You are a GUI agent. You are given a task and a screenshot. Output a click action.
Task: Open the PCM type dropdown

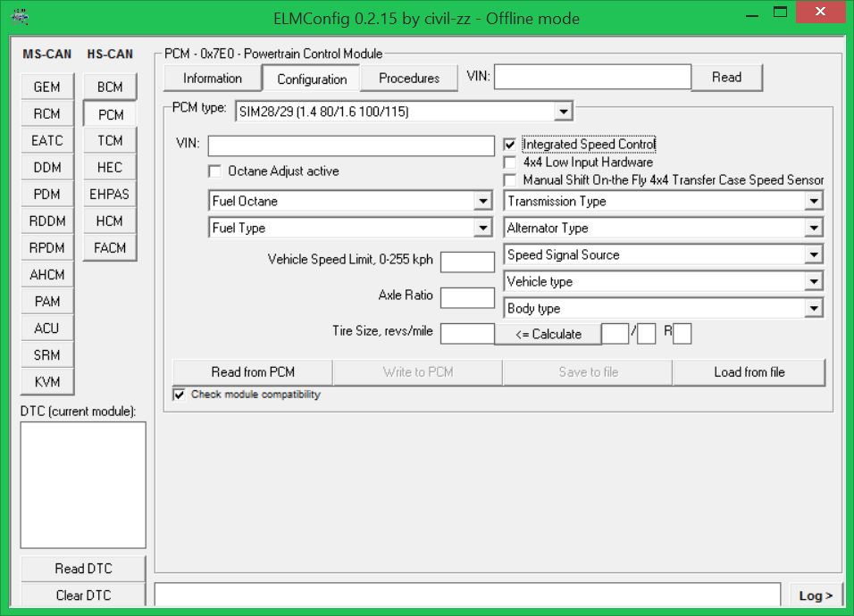click(x=563, y=112)
